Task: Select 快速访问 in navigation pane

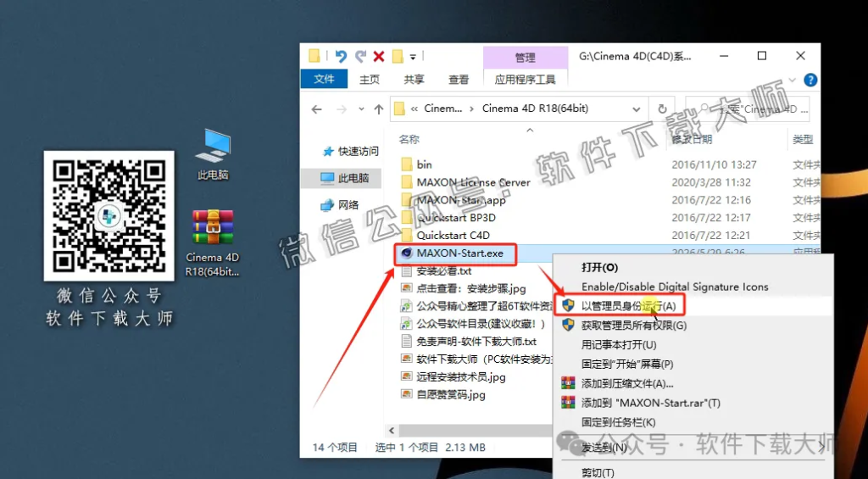Action: (x=351, y=151)
